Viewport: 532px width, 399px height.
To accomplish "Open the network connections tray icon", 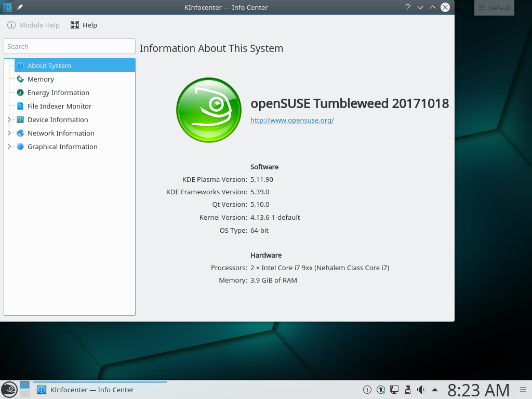I will (394, 390).
